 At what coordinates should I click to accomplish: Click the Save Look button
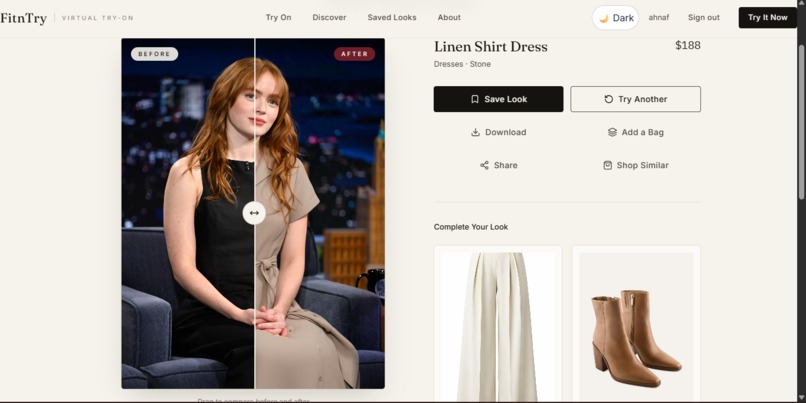499,99
